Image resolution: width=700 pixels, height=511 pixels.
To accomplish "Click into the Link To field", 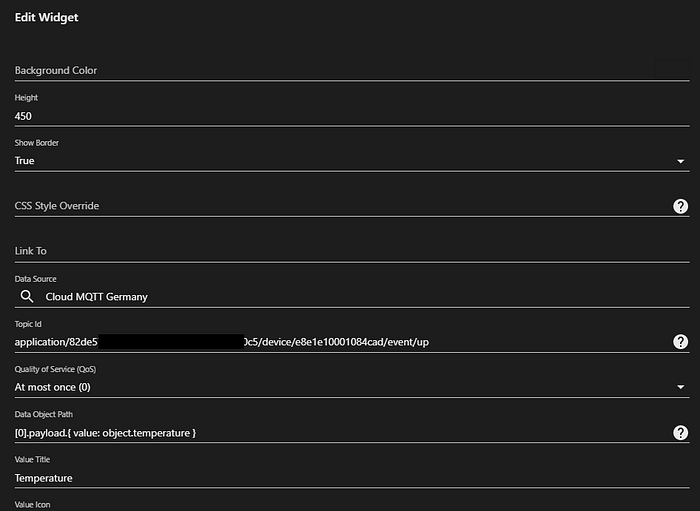I will pos(352,251).
